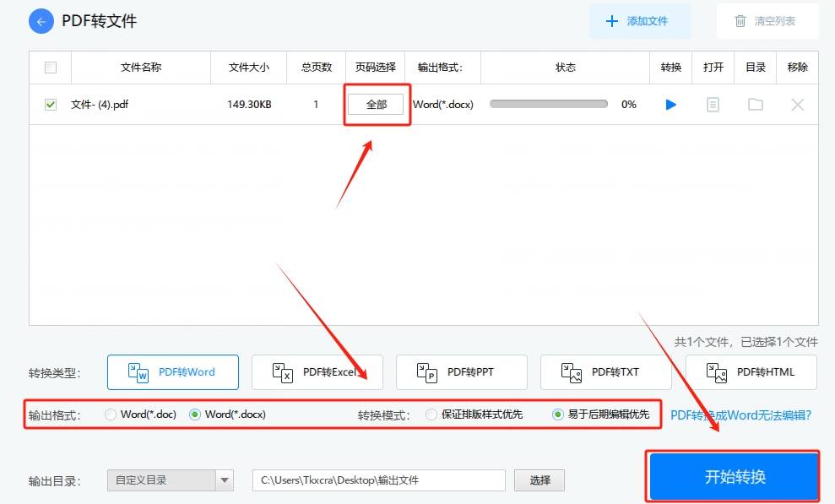Remove 文件- (4).pdf with the X icon
The image size is (835, 504).
[797, 104]
